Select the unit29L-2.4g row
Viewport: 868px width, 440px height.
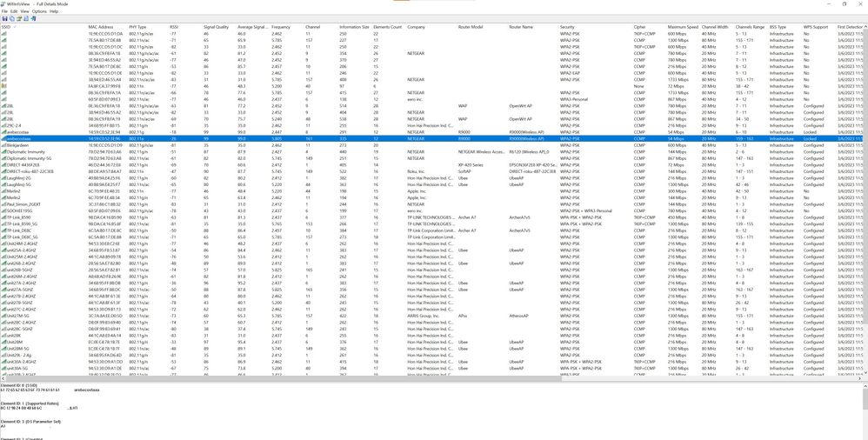coord(431,356)
